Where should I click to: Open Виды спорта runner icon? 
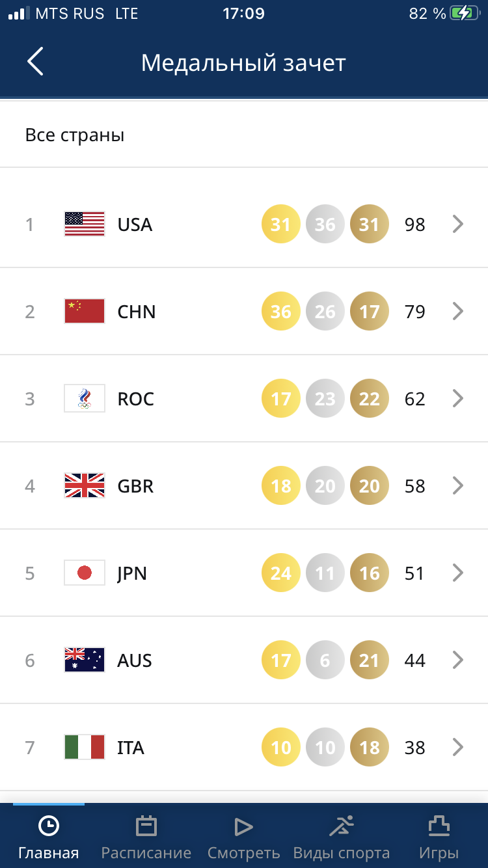coord(342,826)
